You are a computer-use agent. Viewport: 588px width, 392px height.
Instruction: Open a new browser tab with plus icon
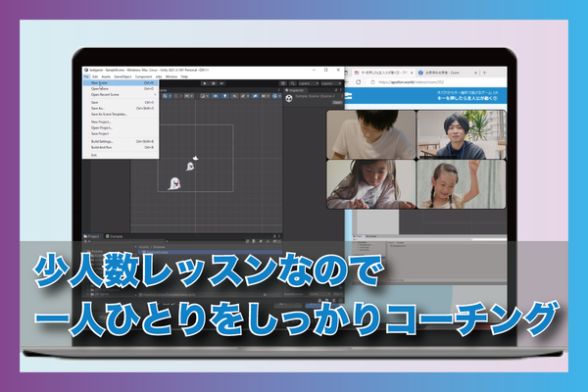[484, 73]
